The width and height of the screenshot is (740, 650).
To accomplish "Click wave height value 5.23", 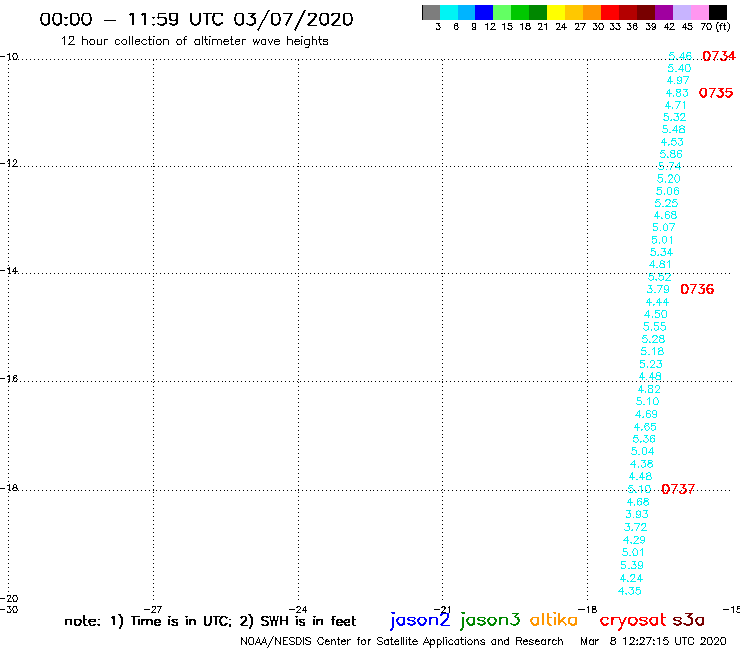I will point(651,364).
